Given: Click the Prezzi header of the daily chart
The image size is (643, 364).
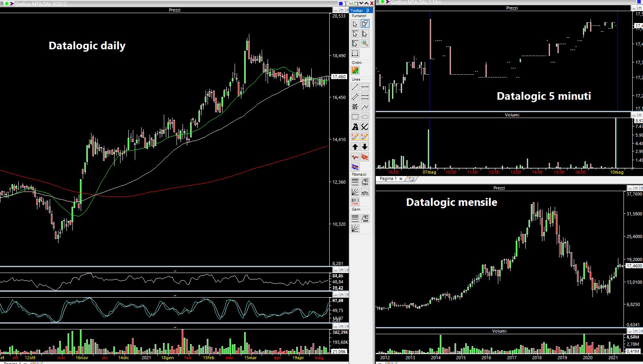Looking at the screenshot, I should pyautogui.click(x=175, y=10).
